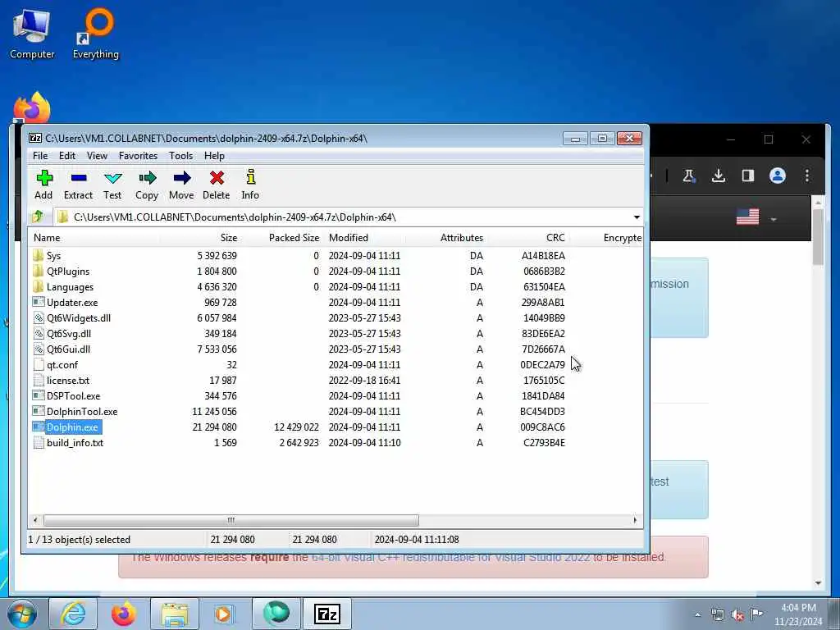Sort list by Size column

point(200,238)
